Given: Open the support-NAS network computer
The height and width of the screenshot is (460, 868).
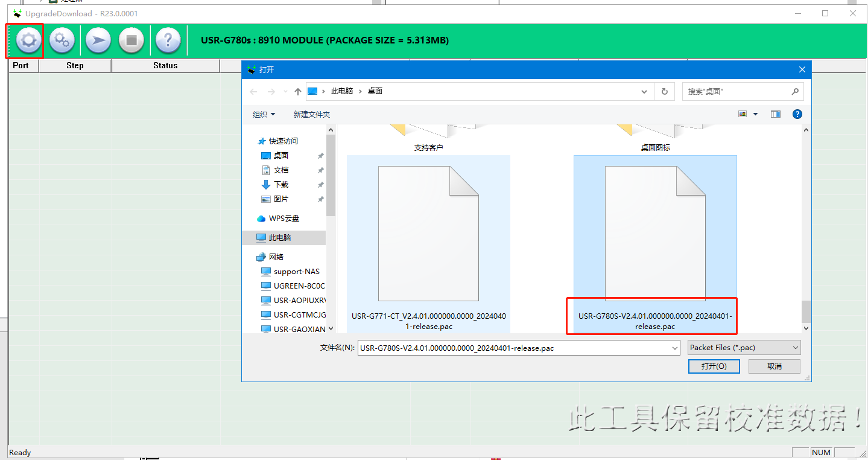Looking at the screenshot, I should click(290, 271).
